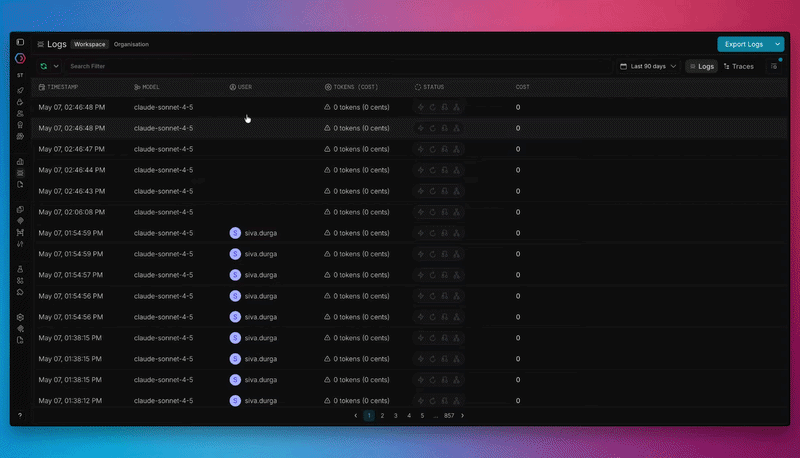Open the Last 90 days date range dropdown

(x=648, y=66)
